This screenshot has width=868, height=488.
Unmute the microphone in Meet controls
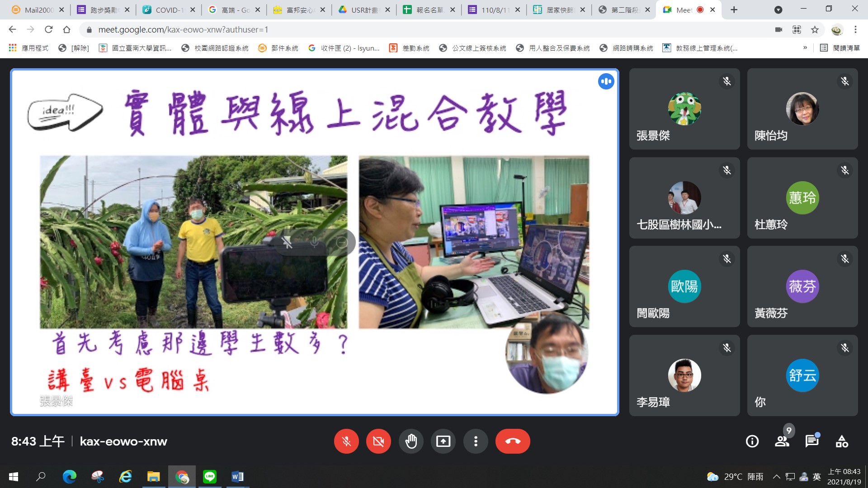346,441
